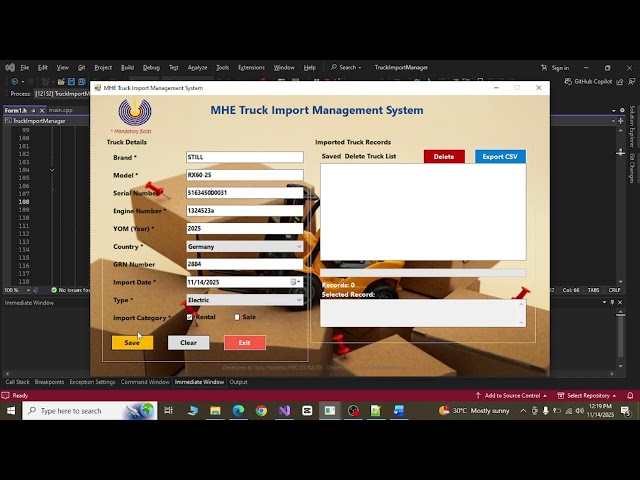Click the red Delete button

443,156
